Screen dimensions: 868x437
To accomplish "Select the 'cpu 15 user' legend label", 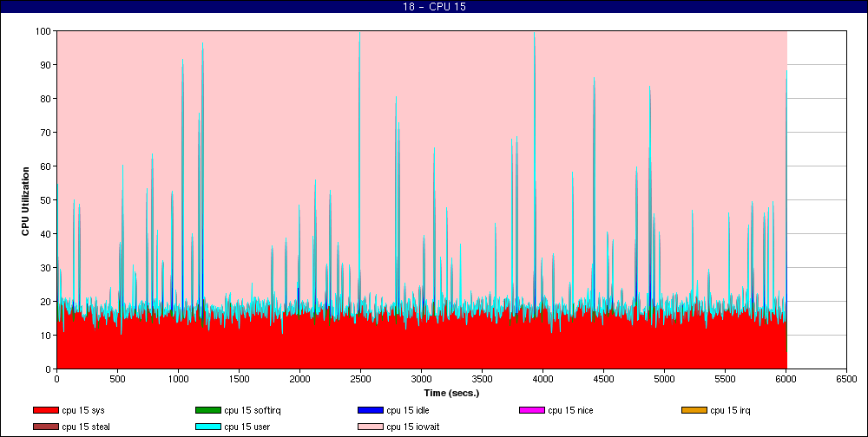I will click(x=247, y=427).
